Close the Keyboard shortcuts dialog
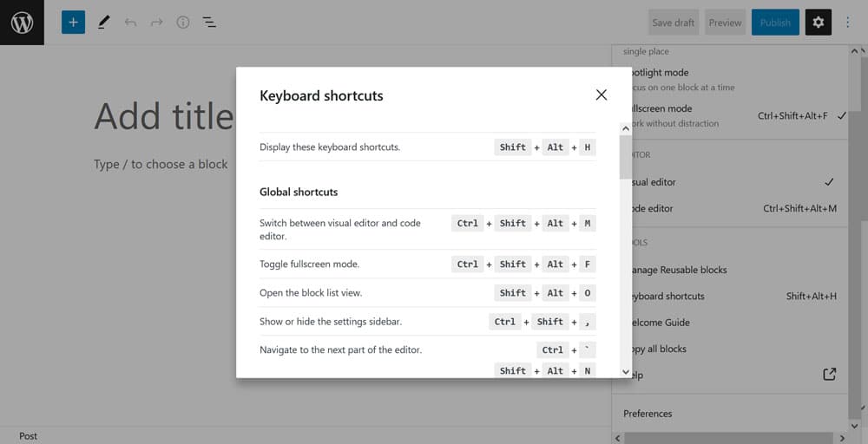 602,95
